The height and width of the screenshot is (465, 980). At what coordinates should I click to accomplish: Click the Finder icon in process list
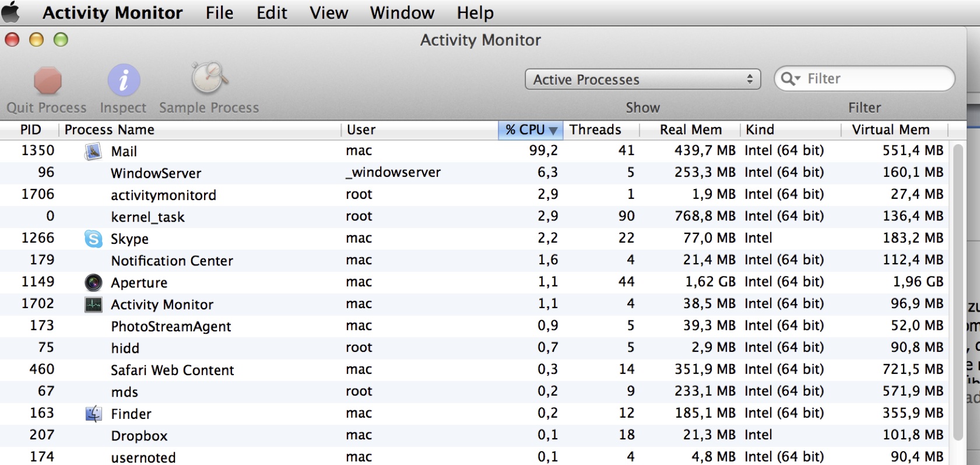coord(93,414)
